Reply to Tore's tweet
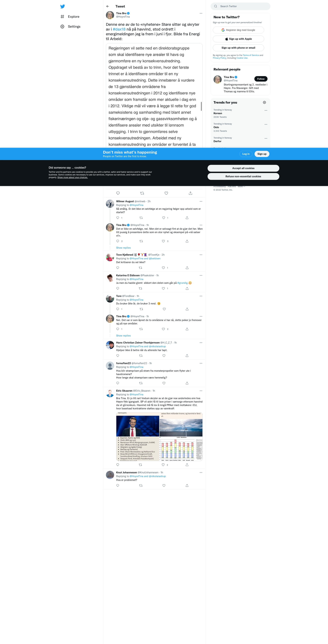The image size is (328, 644). (x=118, y=309)
